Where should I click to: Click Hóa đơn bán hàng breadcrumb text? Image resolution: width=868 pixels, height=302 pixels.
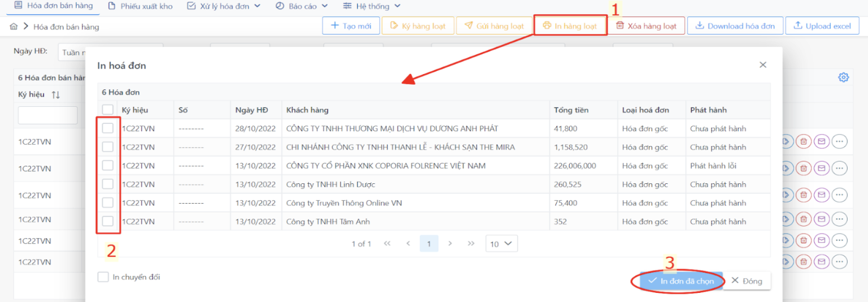tap(66, 27)
